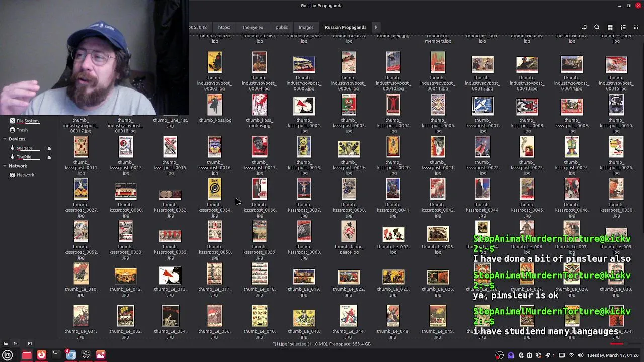Hide the sidebar with bottom toggle
Viewport: 644px width, 362px height.
pyautogui.click(x=30, y=344)
